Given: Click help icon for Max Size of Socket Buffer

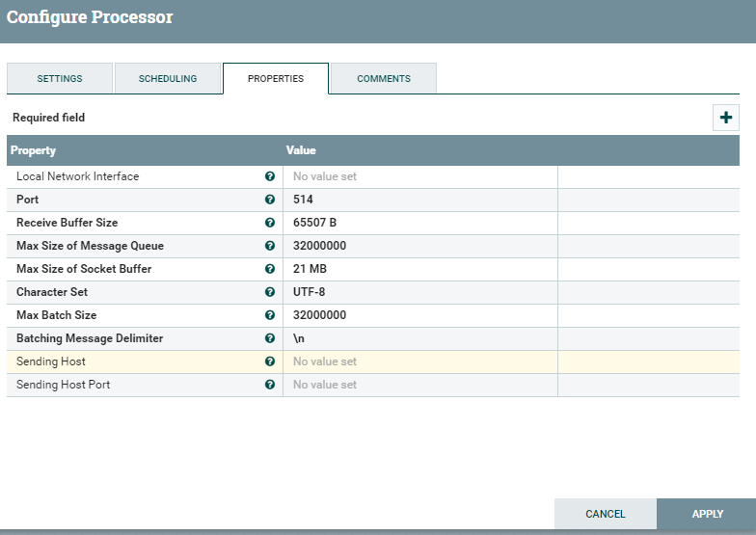Looking at the screenshot, I should (x=270, y=269).
